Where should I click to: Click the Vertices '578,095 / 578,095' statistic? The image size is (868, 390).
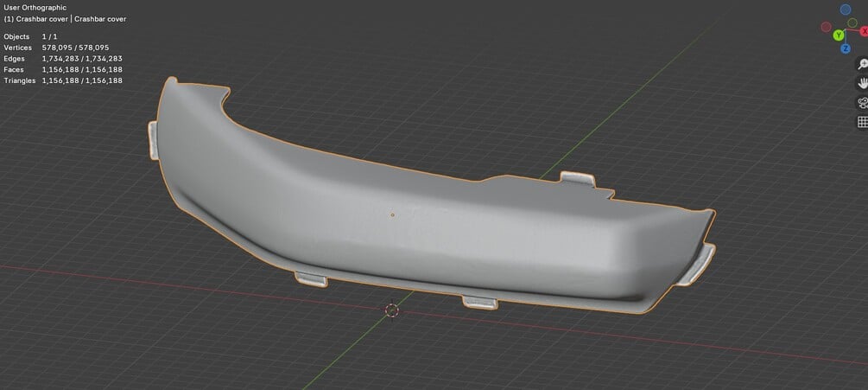75,48
